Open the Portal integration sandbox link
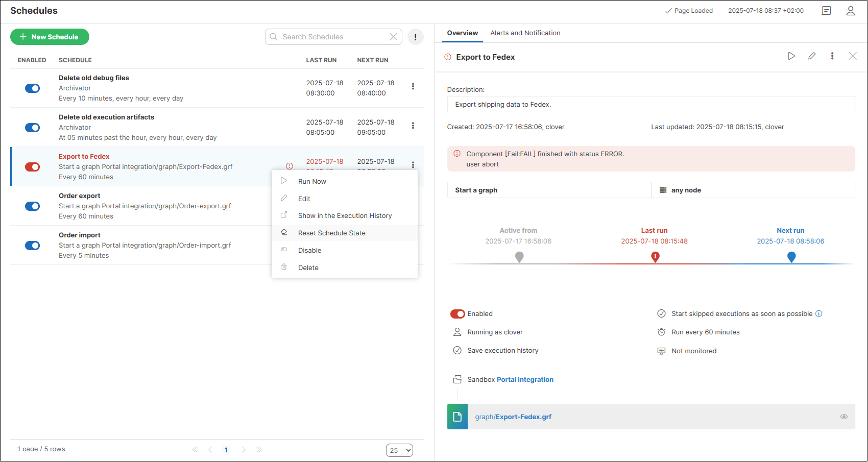868x462 pixels. [525, 380]
